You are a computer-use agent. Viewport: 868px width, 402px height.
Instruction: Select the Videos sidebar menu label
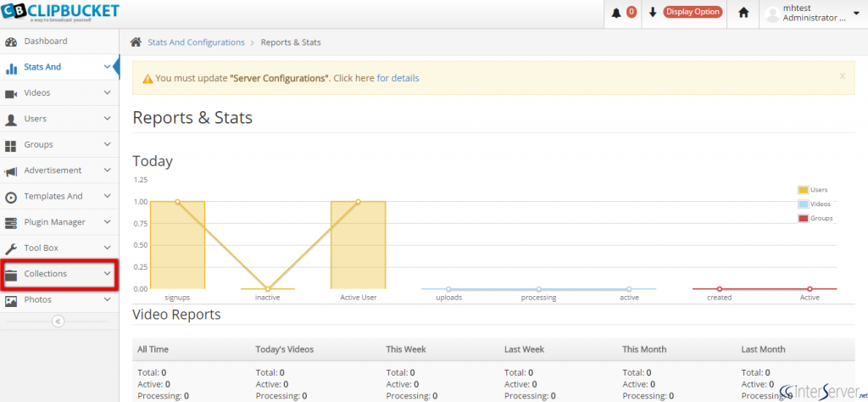coord(37,93)
